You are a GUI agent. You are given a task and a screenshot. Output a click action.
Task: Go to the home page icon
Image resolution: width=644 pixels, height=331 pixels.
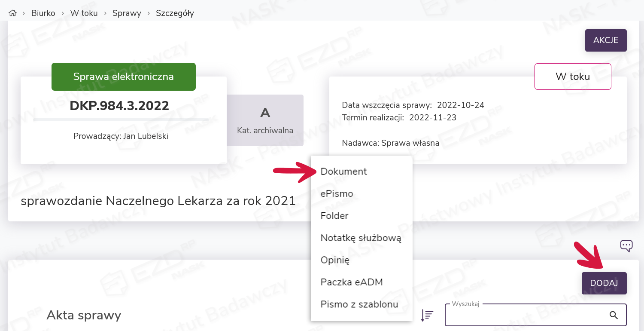(x=12, y=13)
